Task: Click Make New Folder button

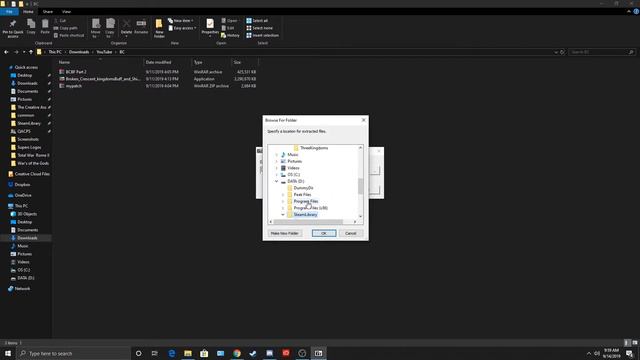Action: [x=284, y=233]
